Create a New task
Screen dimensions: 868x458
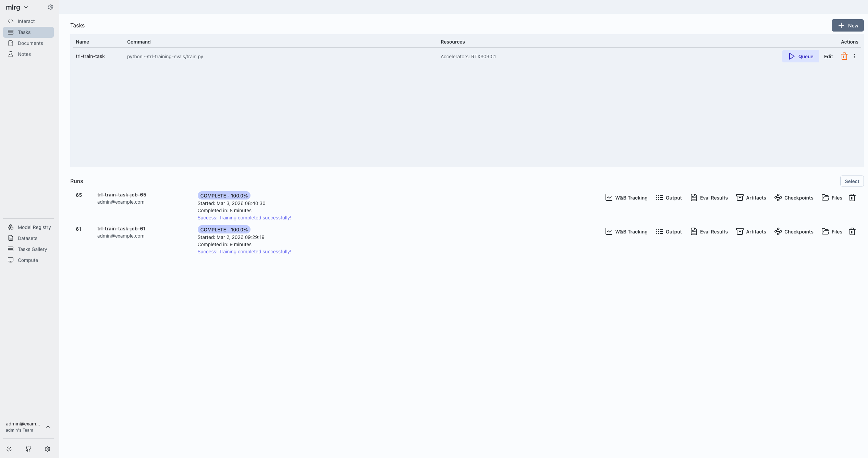point(847,25)
